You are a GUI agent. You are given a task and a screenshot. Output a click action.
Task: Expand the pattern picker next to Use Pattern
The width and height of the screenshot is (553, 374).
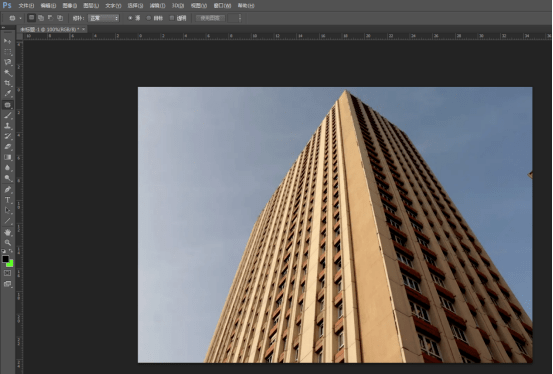click(x=240, y=18)
